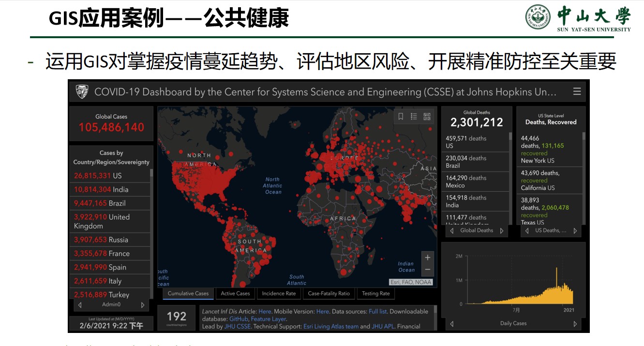Click right arrow beside Global Deaths

click(502, 231)
